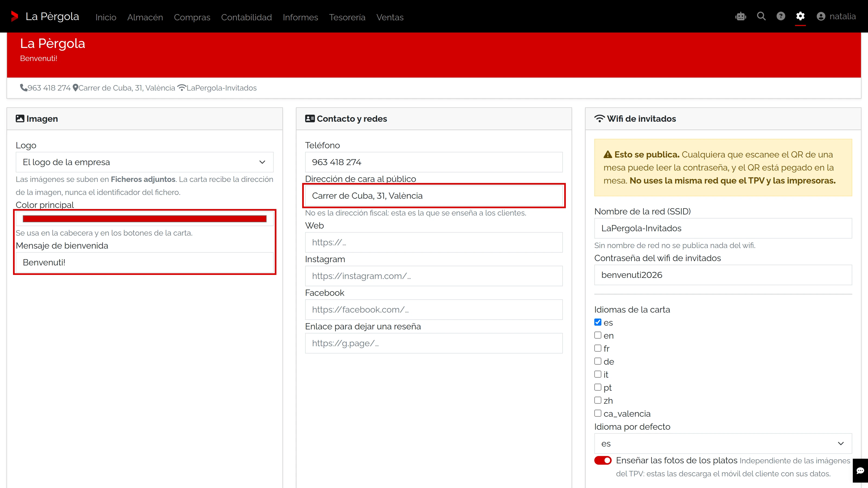Toggle Enseñar las fotos de los platos
Screen dimensions: 868x488
coord(603,460)
